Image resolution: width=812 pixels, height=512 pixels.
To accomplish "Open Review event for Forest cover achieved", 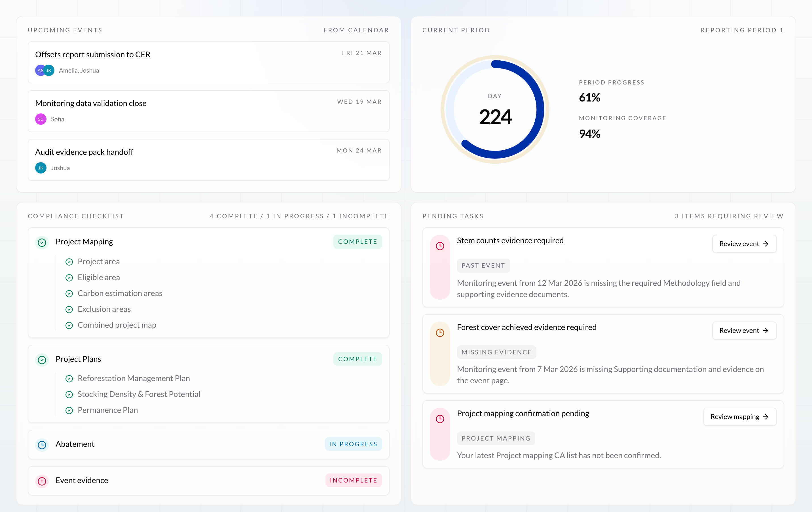I will (744, 330).
